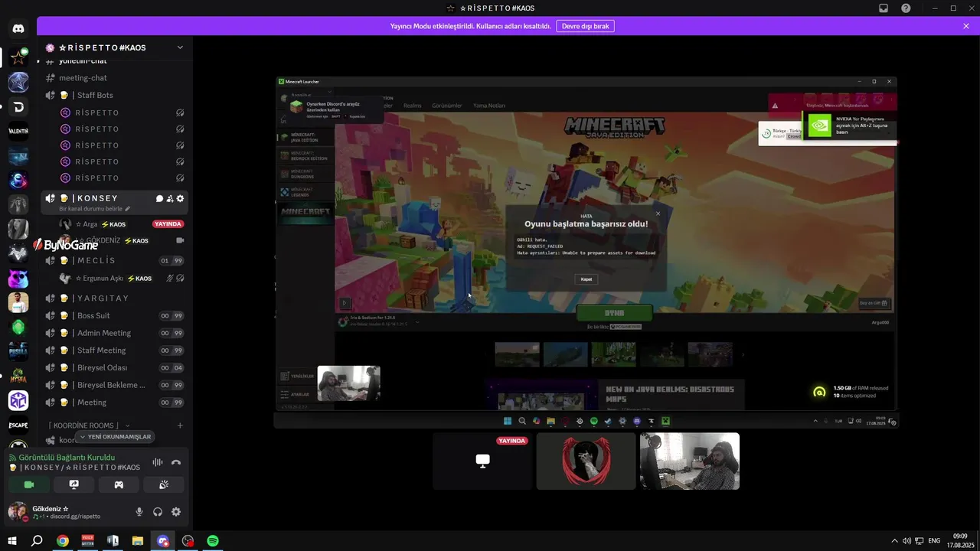Image resolution: width=980 pixels, height=551 pixels.
Task: Join the Boss Suit voice channel
Action: click(x=115, y=315)
